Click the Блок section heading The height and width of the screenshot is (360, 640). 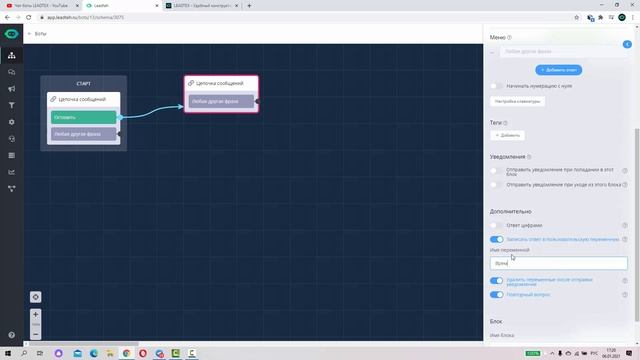pos(496,321)
